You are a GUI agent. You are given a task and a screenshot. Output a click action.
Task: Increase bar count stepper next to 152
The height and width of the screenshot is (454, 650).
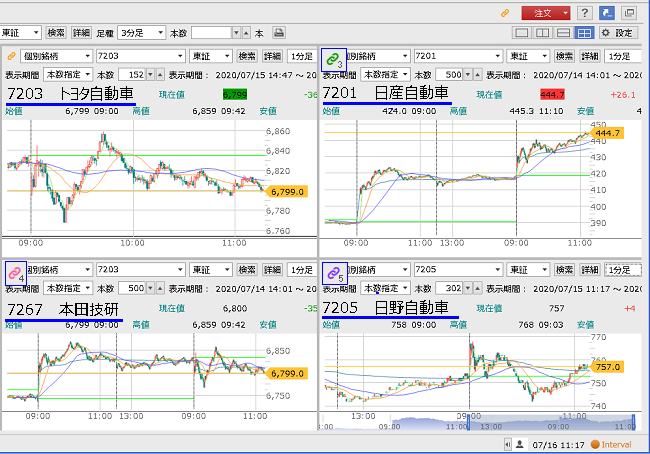pyautogui.click(x=160, y=75)
